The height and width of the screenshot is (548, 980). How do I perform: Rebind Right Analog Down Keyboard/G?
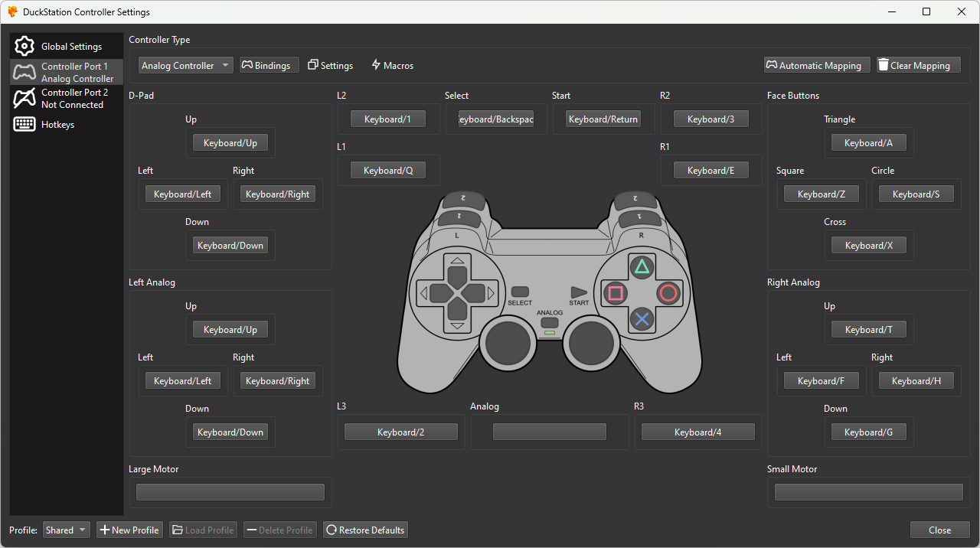(x=869, y=432)
